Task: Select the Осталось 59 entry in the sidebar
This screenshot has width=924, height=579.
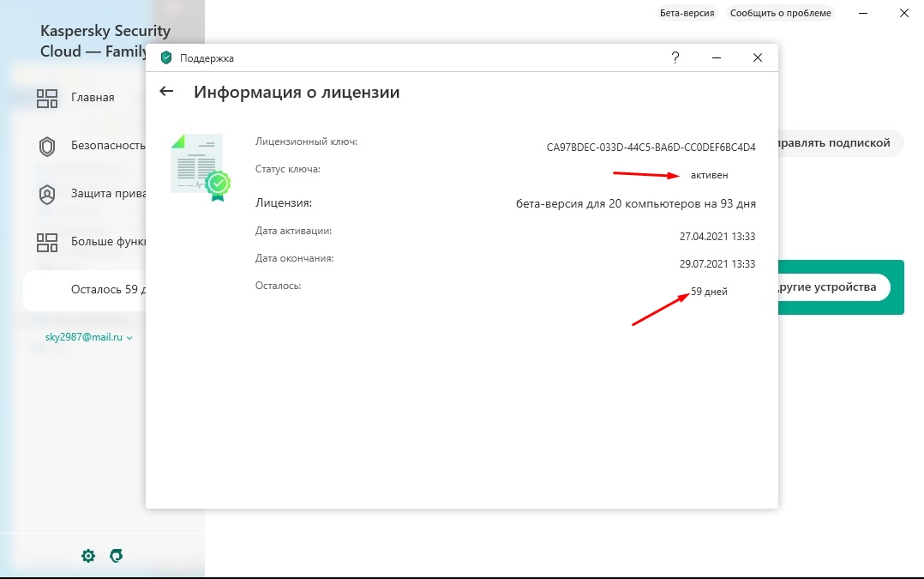Action: pyautogui.click(x=85, y=290)
